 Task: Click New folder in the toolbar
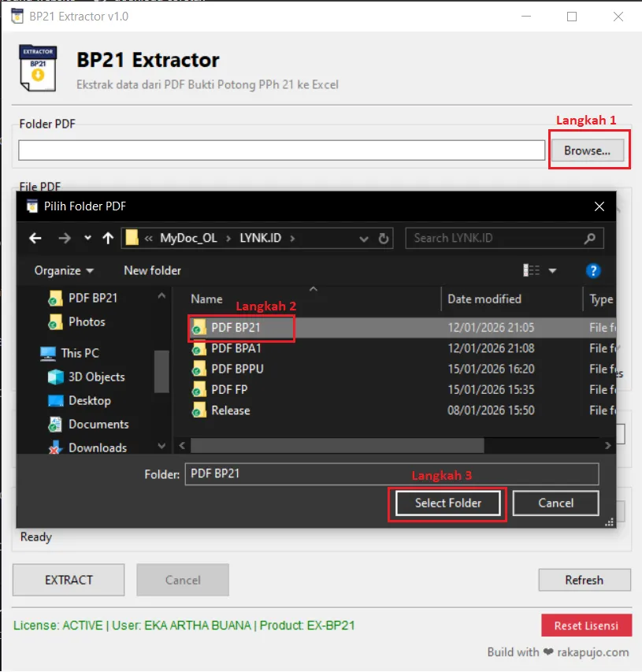tap(152, 270)
